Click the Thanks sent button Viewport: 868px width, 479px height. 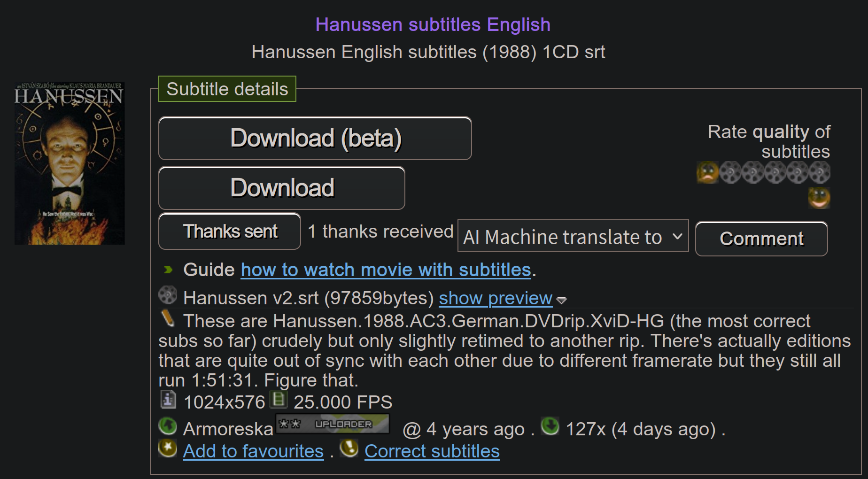click(230, 232)
